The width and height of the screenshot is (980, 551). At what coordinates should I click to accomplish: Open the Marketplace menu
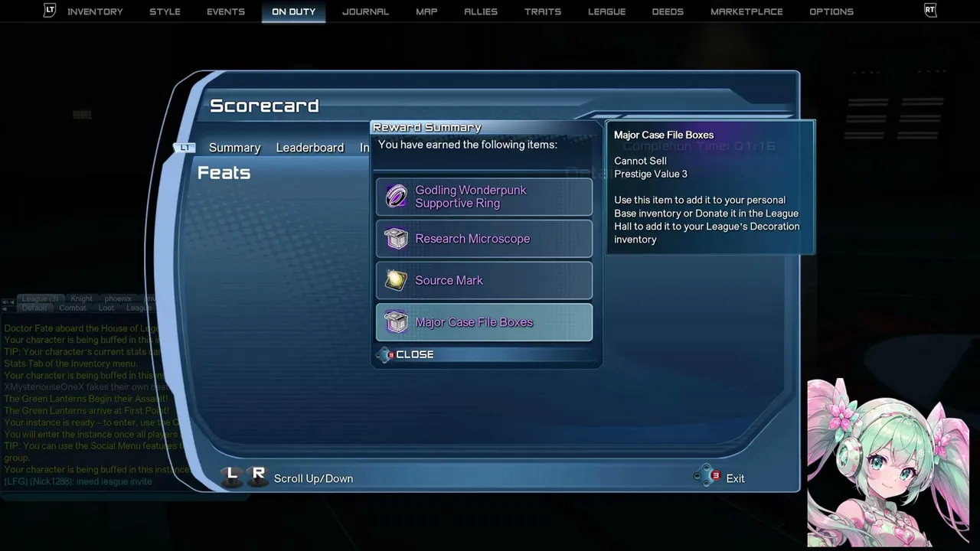(746, 11)
